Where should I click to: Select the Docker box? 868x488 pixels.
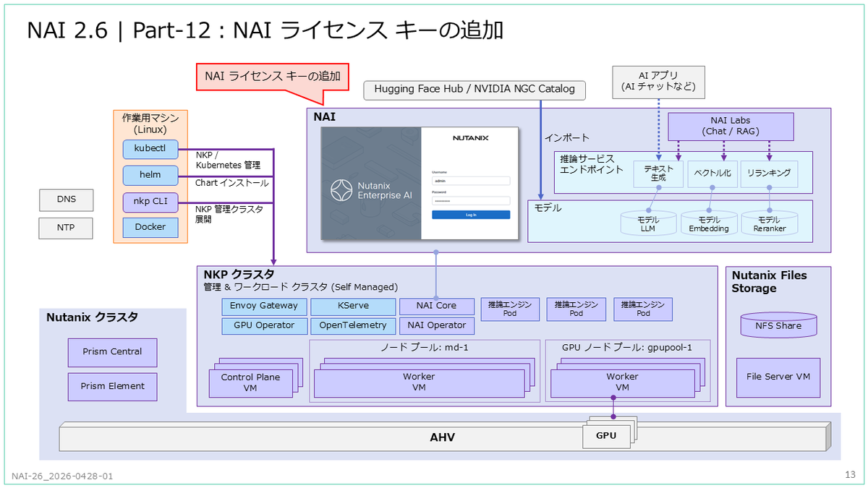pos(150,227)
